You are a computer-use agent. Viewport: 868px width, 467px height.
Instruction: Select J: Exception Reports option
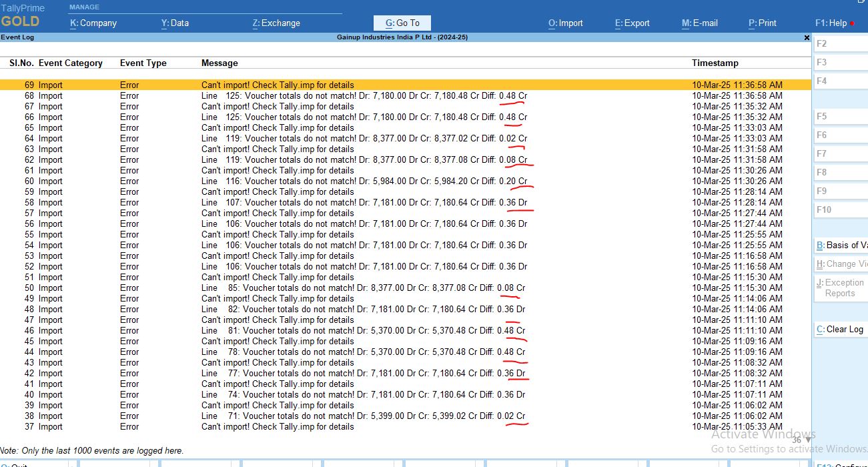pos(842,288)
